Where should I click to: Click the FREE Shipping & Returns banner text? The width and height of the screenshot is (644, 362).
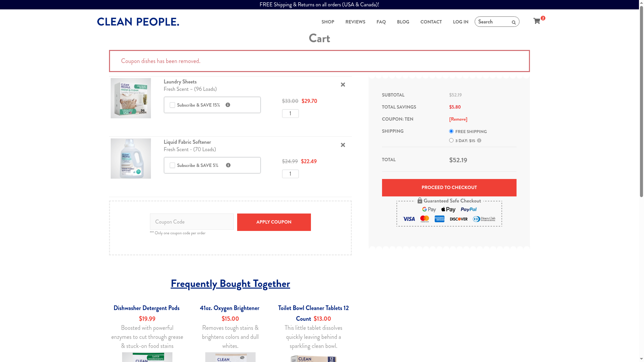tap(319, 5)
